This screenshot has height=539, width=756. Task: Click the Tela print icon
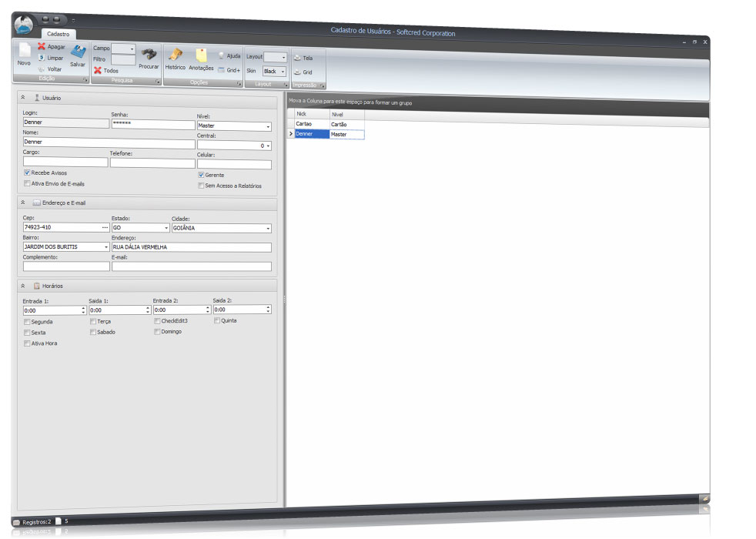(x=297, y=58)
